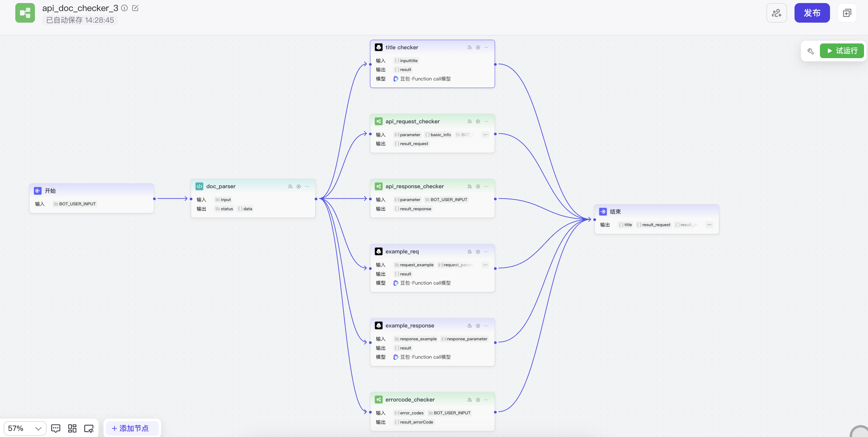Click the edit workflow name pencil icon
The image size is (868, 437).
(x=135, y=8)
